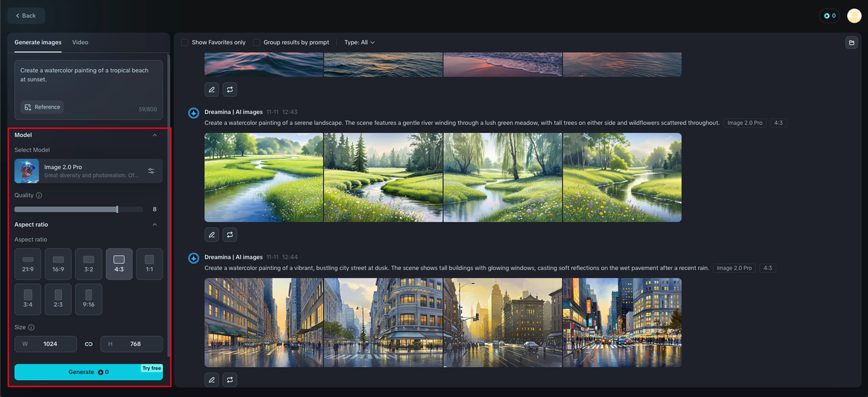Click Image 2.0 Pro tag on landscape prompt
Screen dimensions: 868x397
pos(745,123)
